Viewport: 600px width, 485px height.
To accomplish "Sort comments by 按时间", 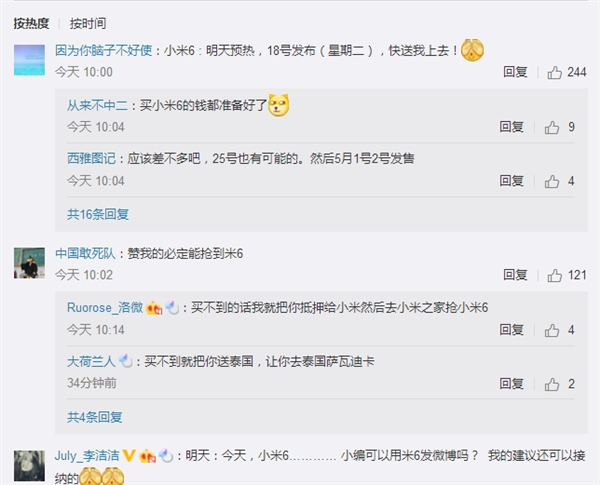I will [88, 23].
